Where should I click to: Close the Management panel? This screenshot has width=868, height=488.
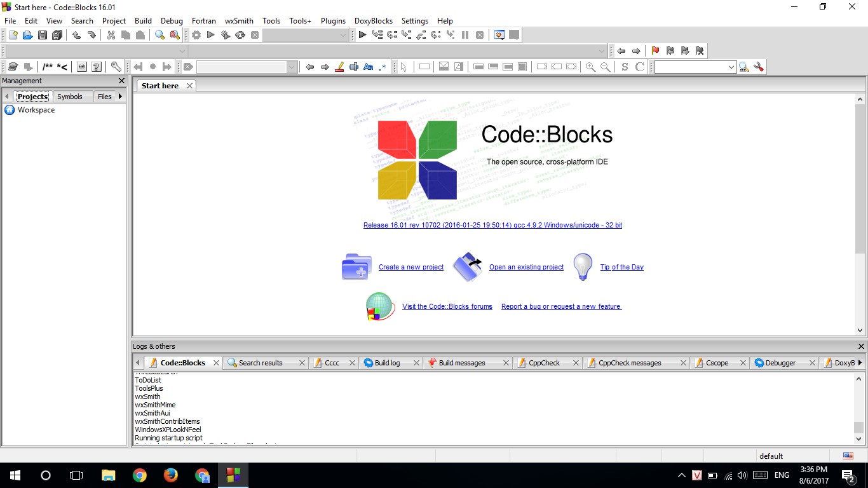(x=122, y=81)
